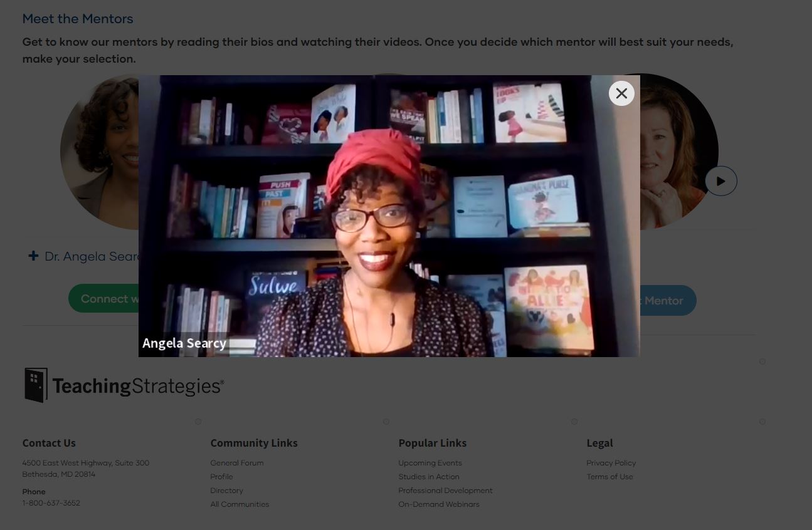Click the phone number 1-800-637-3652
812x530 pixels.
(51, 503)
